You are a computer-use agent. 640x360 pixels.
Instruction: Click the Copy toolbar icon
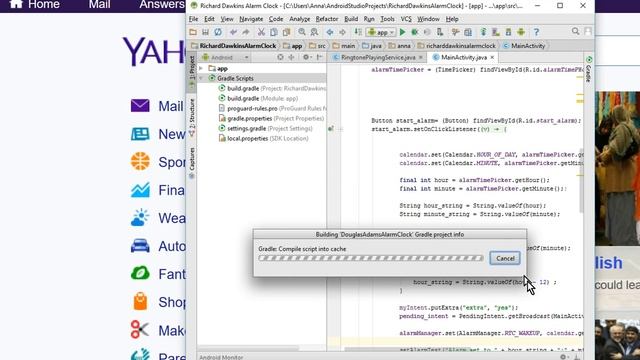click(273, 32)
